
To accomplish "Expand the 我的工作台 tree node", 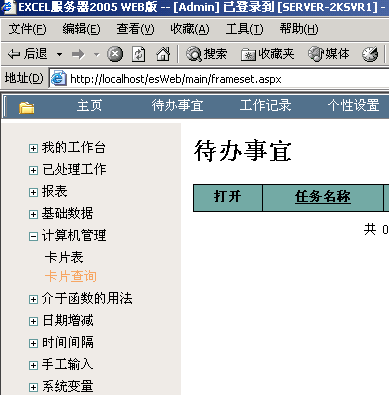I will point(33,148).
